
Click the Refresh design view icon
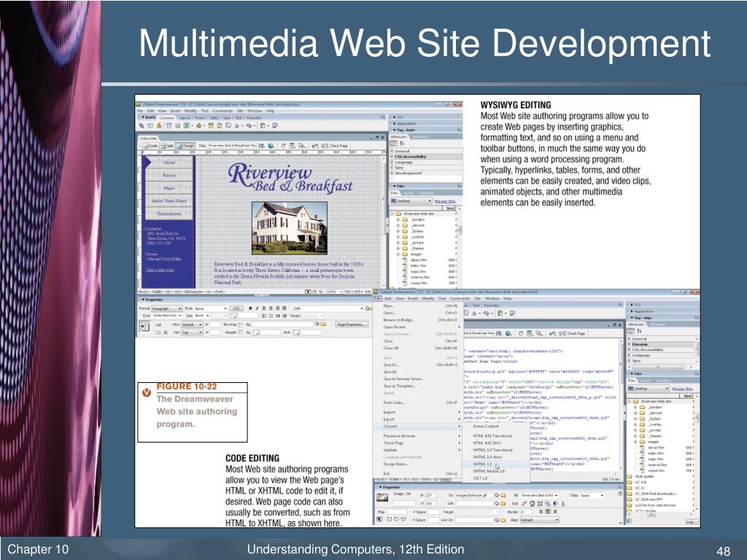point(284,146)
